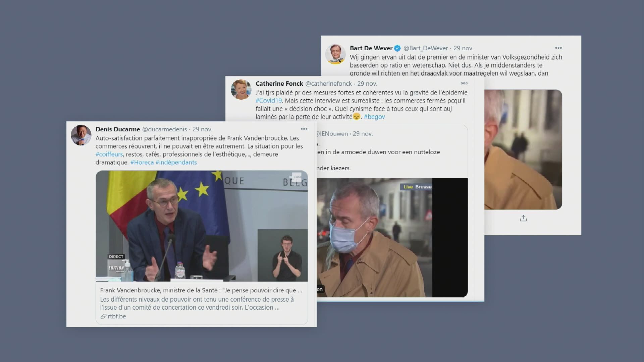
Task: Open the Frank Vandenbroucke press conference thumbnail
Action: coord(202,226)
